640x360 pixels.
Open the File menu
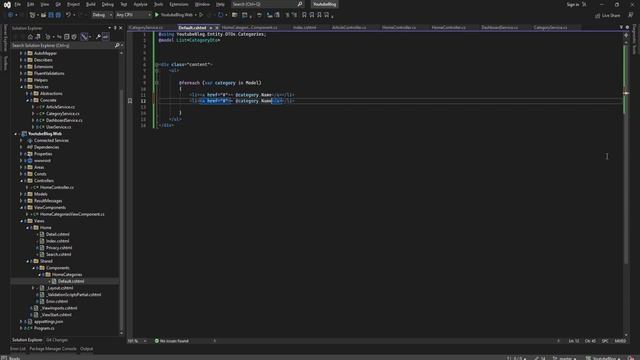[18, 4]
